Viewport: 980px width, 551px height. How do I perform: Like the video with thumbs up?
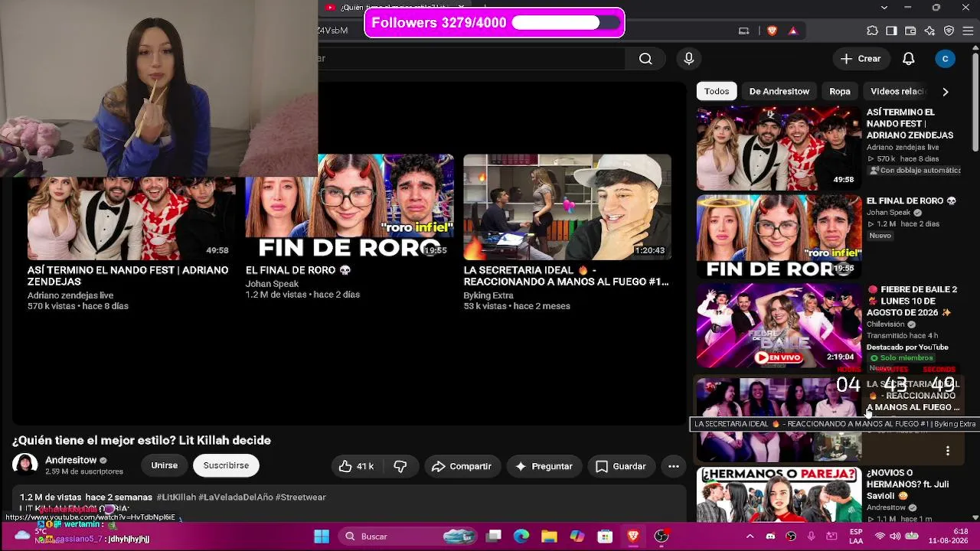(x=356, y=466)
